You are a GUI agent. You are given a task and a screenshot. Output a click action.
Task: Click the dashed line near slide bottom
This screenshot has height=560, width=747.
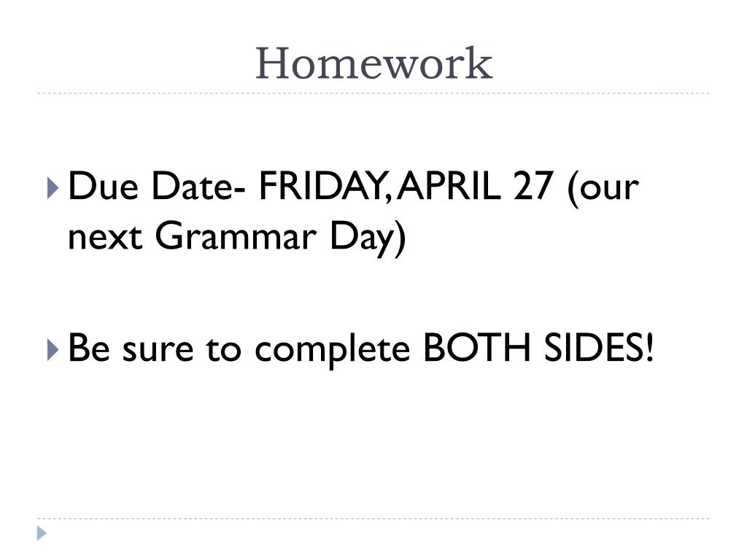pos(373,519)
